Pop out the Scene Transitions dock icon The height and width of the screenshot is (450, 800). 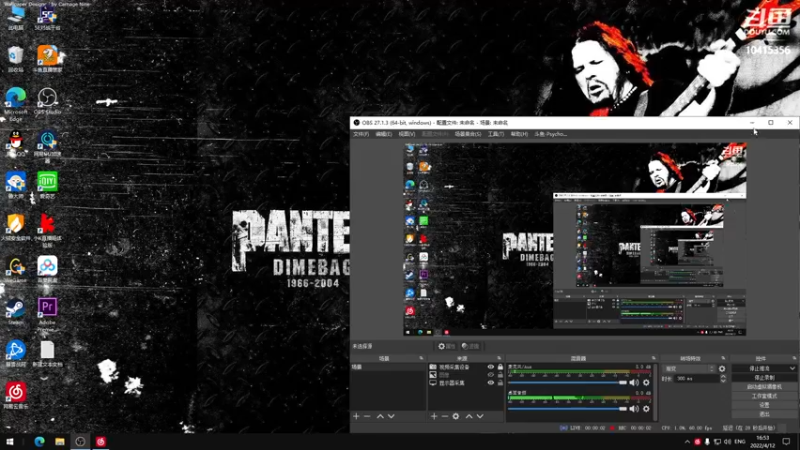pyautogui.click(x=723, y=358)
